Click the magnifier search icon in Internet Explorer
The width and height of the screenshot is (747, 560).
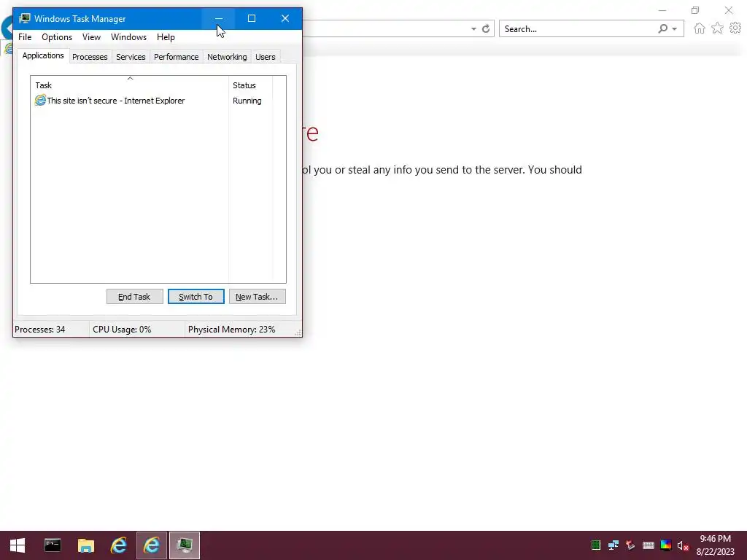662,29
